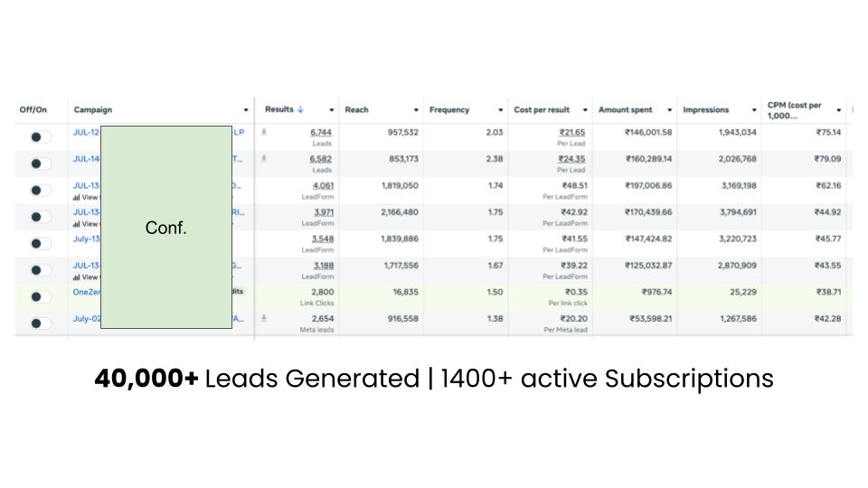Click the blue sort arrow in Results header
The height and width of the screenshot is (488, 868).
[300, 109]
